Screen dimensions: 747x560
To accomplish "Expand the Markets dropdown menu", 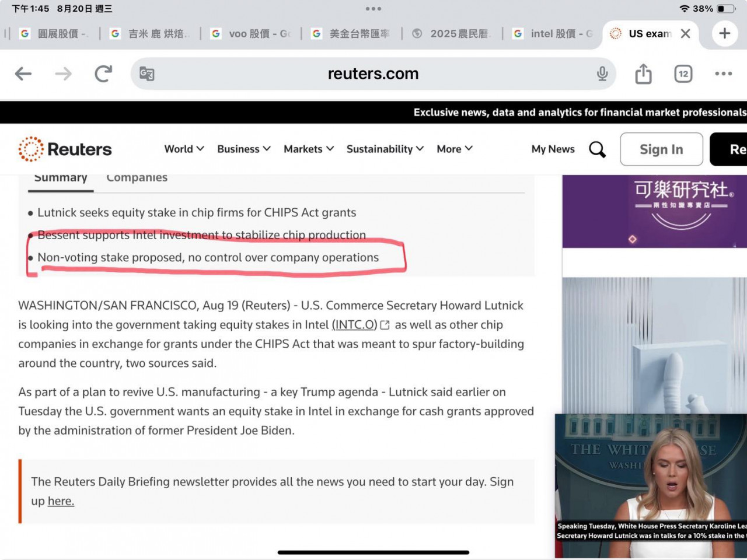I will click(308, 149).
